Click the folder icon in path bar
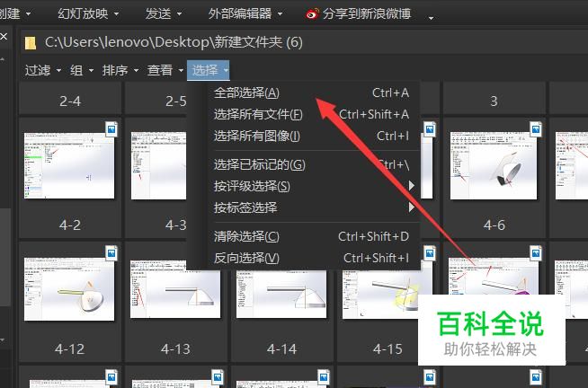Image resolution: width=588 pixels, height=388 pixels. (x=31, y=43)
